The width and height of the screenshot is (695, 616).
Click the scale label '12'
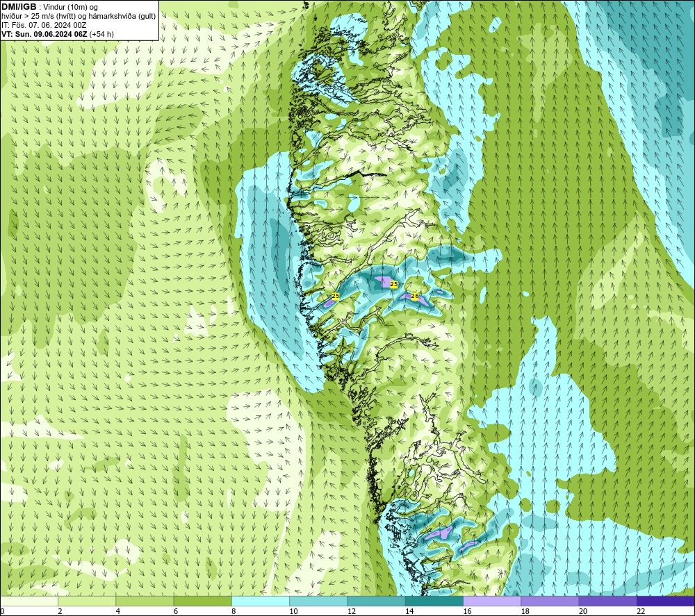click(352, 612)
